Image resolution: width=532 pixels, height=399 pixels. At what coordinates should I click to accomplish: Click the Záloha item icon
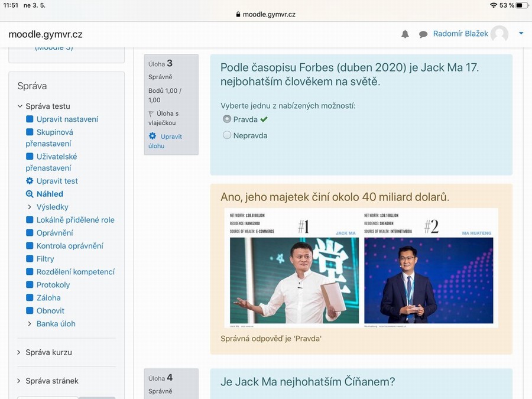[x=30, y=298]
